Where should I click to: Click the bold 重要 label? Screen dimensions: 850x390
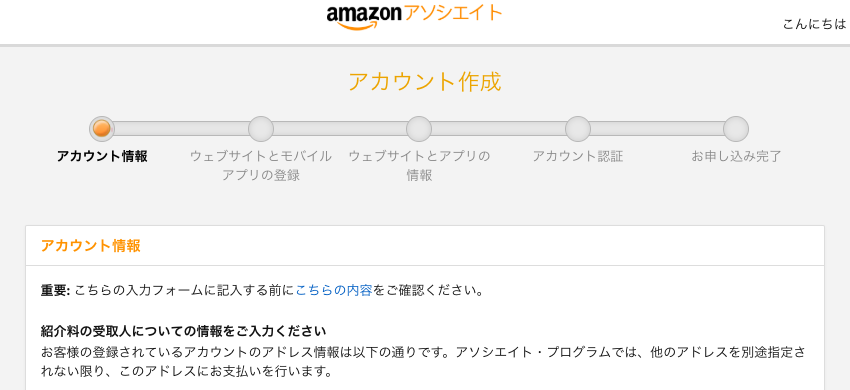point(55,290)
